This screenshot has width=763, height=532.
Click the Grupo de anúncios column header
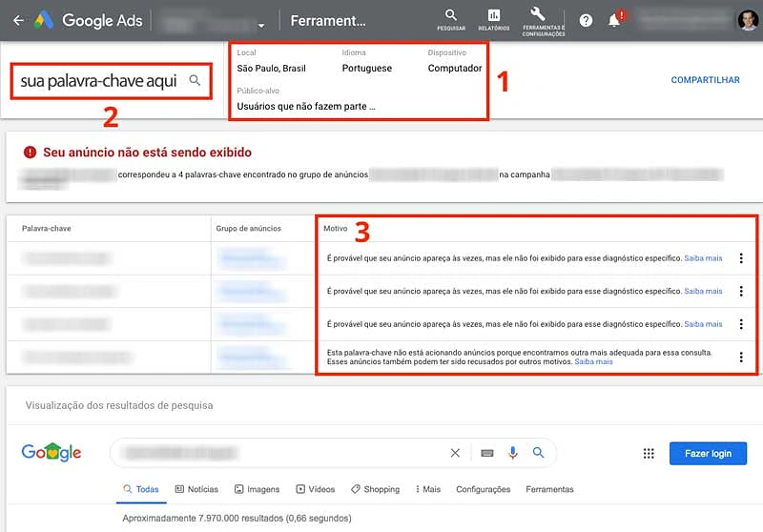tap(248, 229)
